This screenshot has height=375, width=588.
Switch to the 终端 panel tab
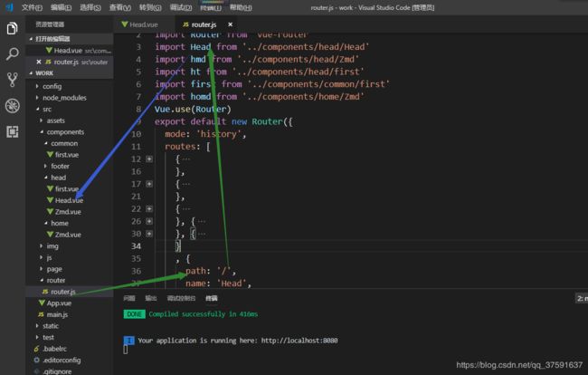212,298
